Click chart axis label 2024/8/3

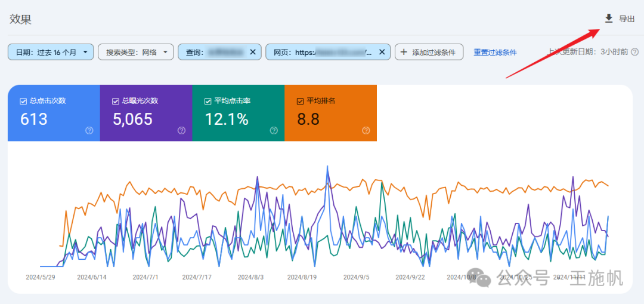tap(250, 277)
